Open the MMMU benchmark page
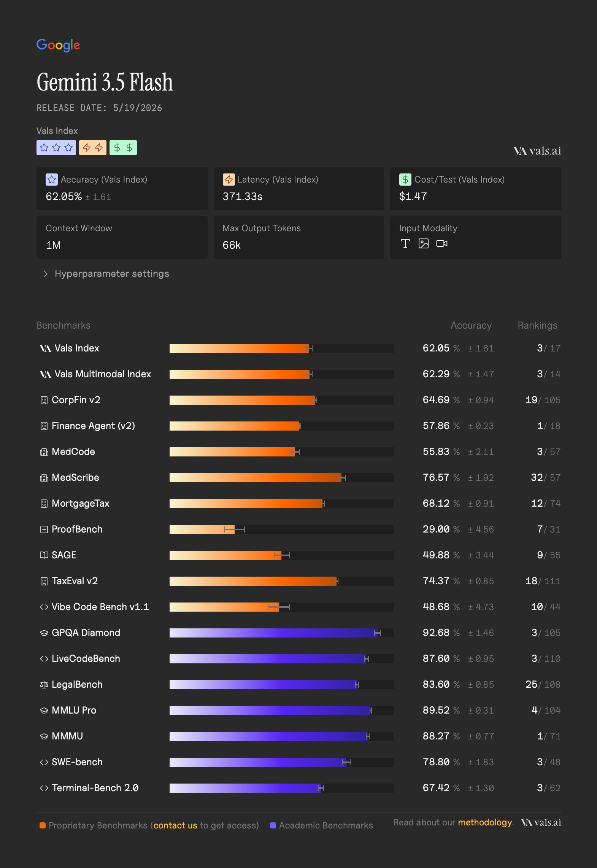The height and width of the screenshot is (868, 597). coord(67,736)
